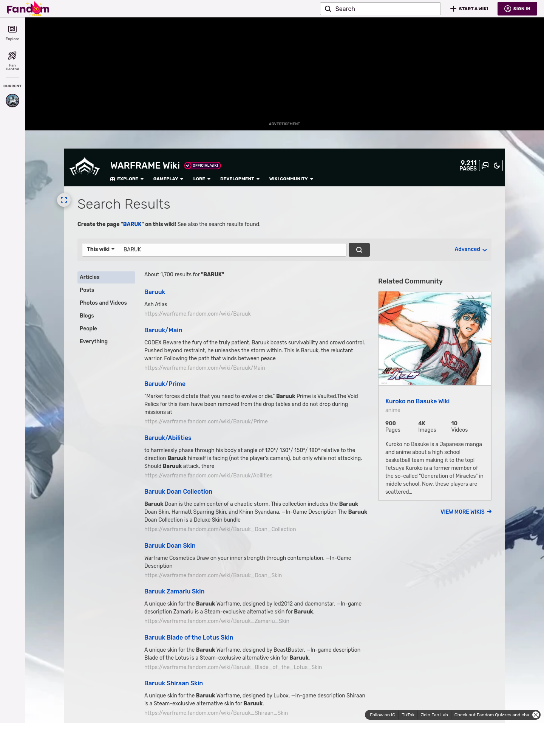The height and width of the screenshot is (756, 544).
Task: Expand Advanced search options
Action: click(x=471, y=249)
